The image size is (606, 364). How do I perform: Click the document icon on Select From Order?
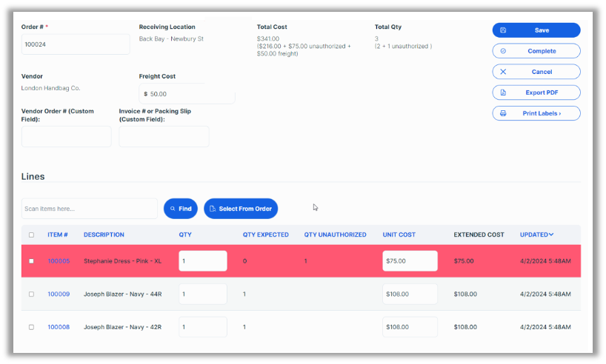pos(213,209)
